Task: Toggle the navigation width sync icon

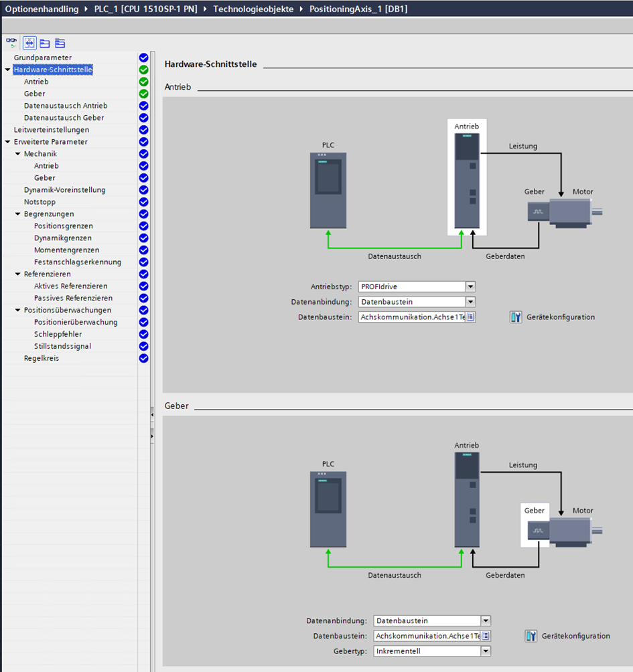Action: (x=29, y=43)
